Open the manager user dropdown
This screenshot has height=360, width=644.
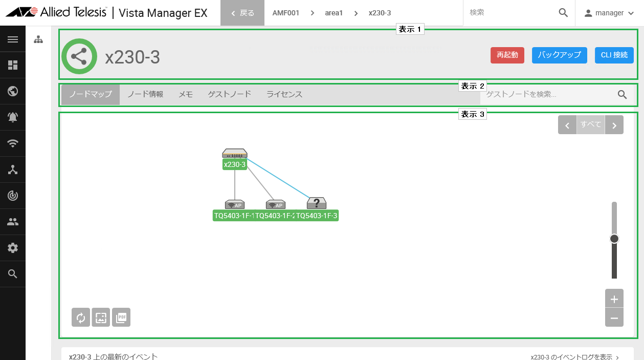point(609,13)
